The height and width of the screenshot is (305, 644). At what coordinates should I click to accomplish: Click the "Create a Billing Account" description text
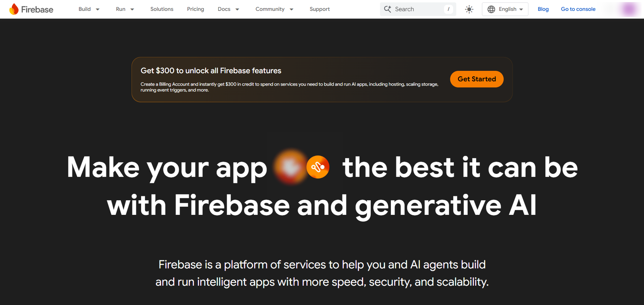click(x=289, y=87)
